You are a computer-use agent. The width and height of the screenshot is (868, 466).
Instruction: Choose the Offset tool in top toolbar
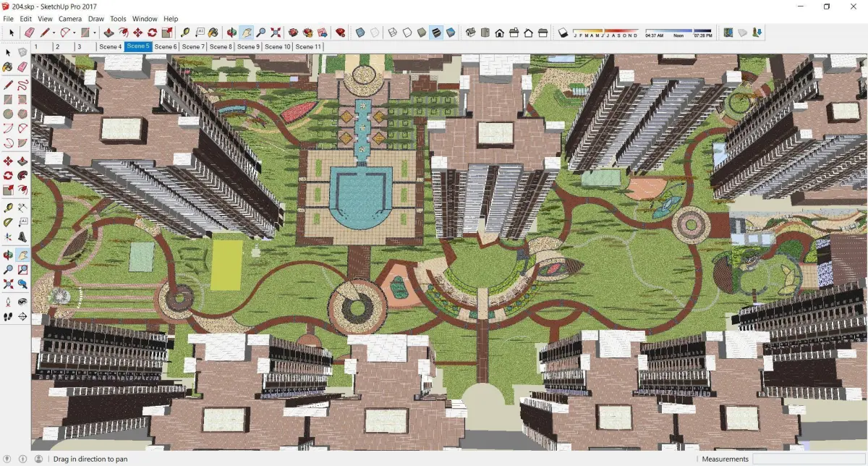(x=123, y=33)
